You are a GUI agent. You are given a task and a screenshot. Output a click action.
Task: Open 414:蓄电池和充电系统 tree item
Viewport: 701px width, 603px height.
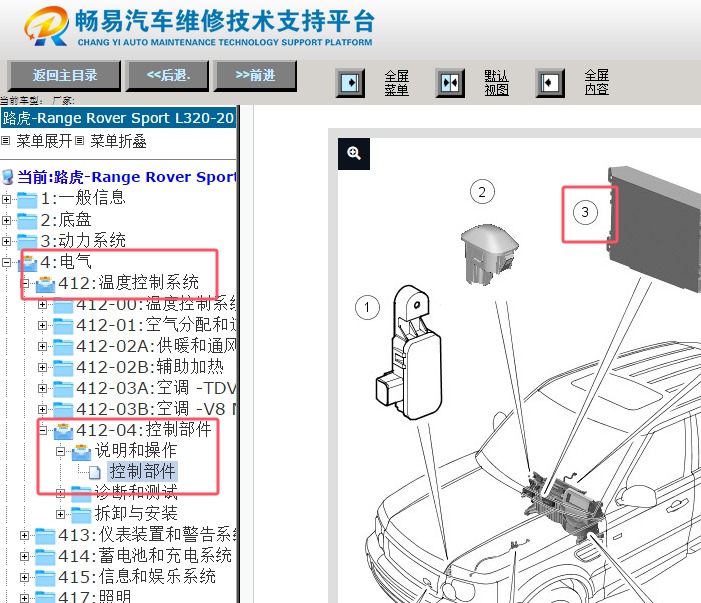[x=145, y=555]
